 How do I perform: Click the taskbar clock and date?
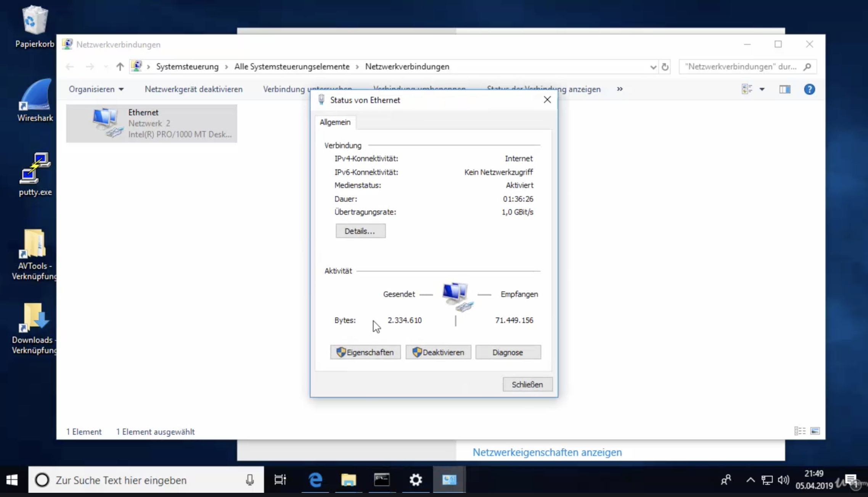pyautogui.click(x=814, y=480)
